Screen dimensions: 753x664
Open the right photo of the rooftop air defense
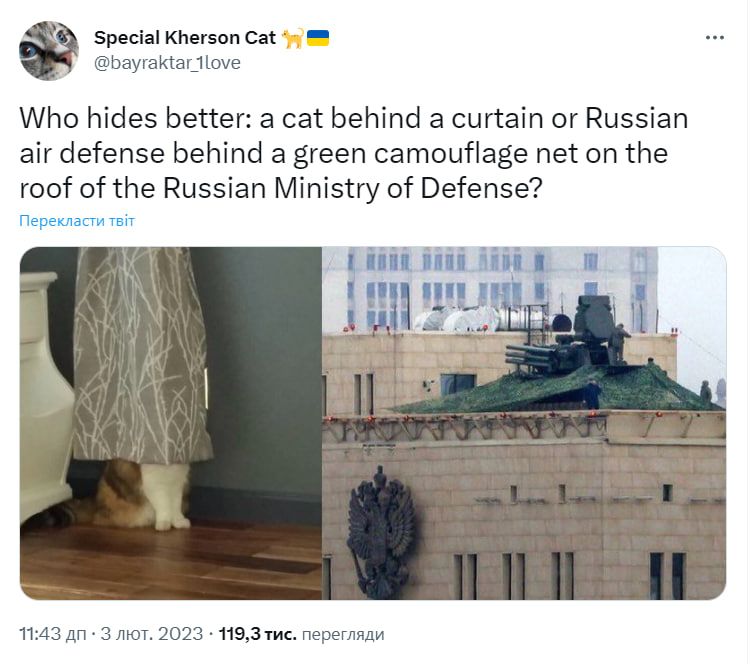pos(524,423)
